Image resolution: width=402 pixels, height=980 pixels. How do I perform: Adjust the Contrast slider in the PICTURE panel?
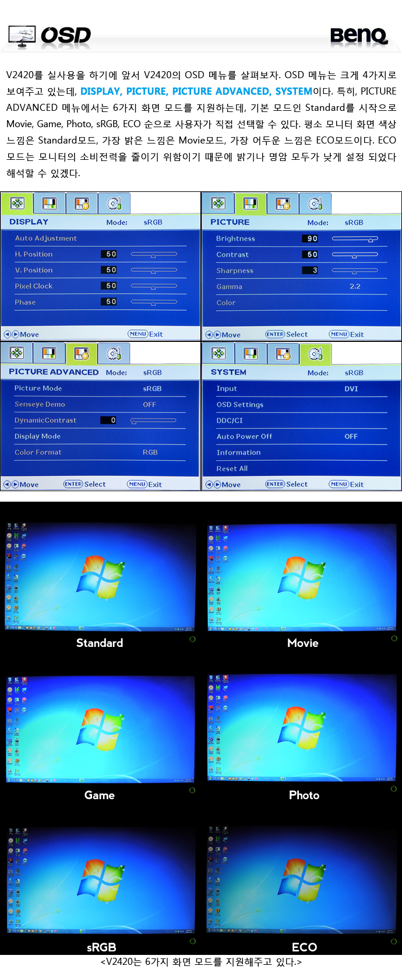click(x=355, y=254)
